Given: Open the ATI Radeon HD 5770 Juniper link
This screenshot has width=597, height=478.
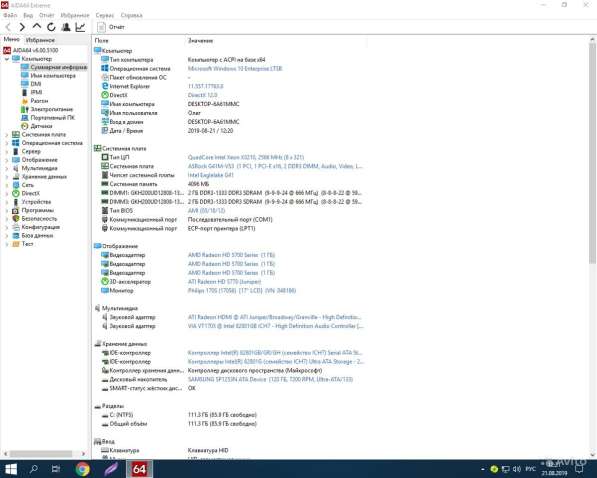Looking at the screenshot, I should point(224,281).
